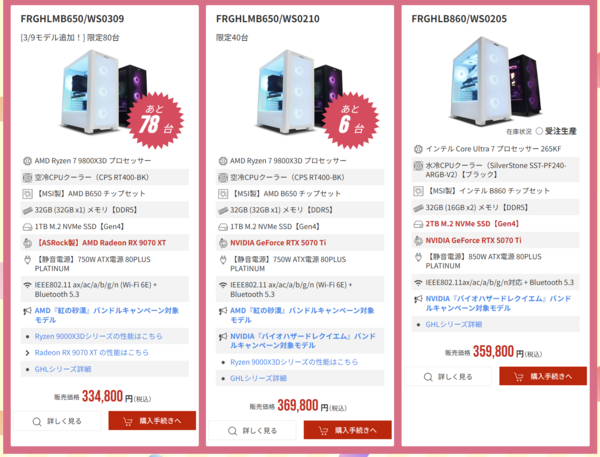Click the SSD icon beside 2TB M.2 NVMe SSD

tap(418, 224)
